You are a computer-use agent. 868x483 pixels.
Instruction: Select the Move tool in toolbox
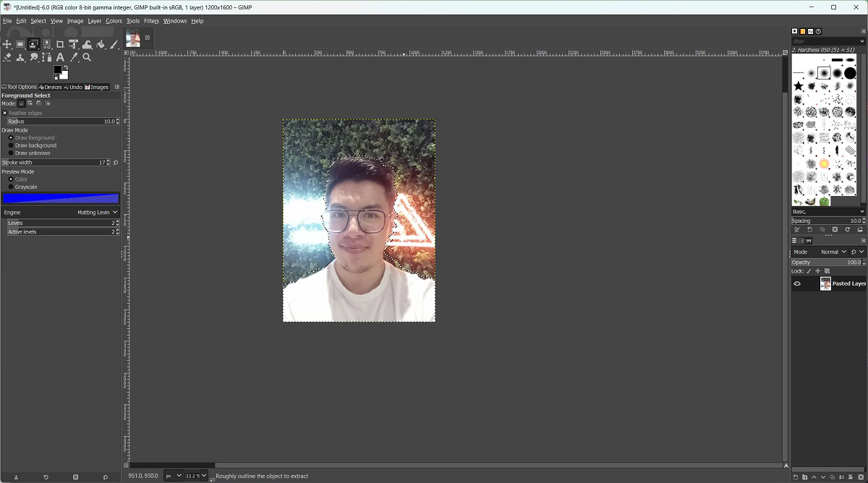7,45
